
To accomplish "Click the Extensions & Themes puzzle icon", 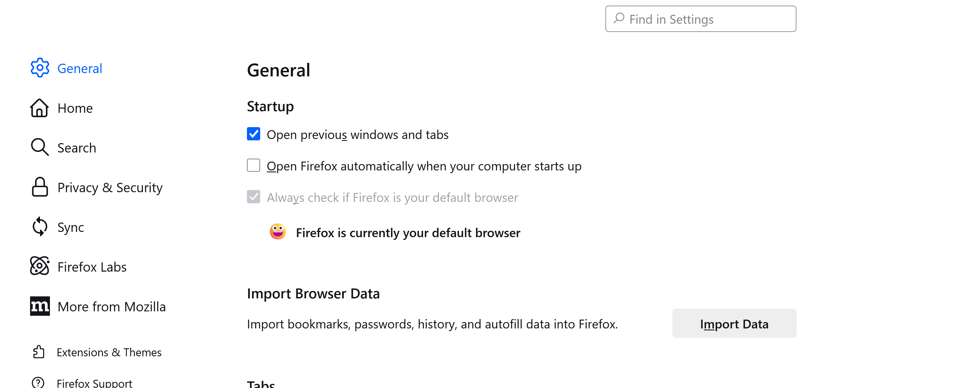I will (x=38, y=352).
